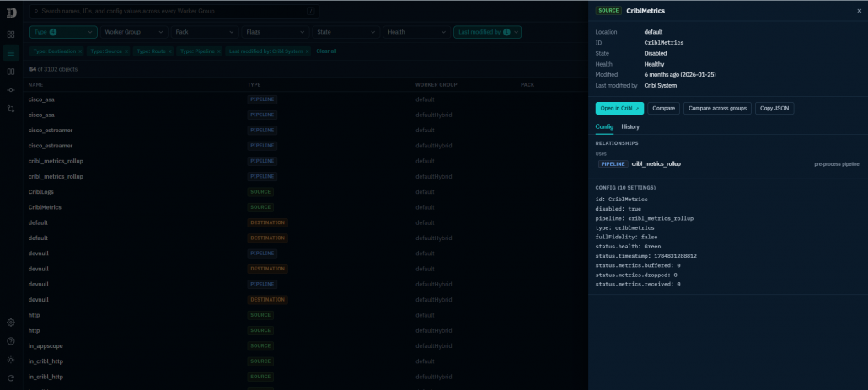Open the Flags filter dropdown

coord(276,32)
